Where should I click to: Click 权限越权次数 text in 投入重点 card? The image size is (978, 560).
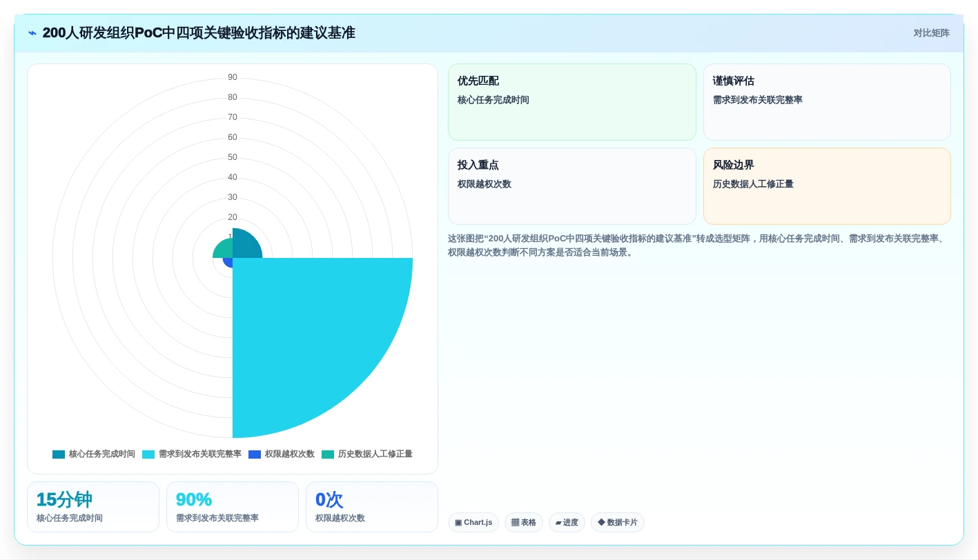point(485,184)
